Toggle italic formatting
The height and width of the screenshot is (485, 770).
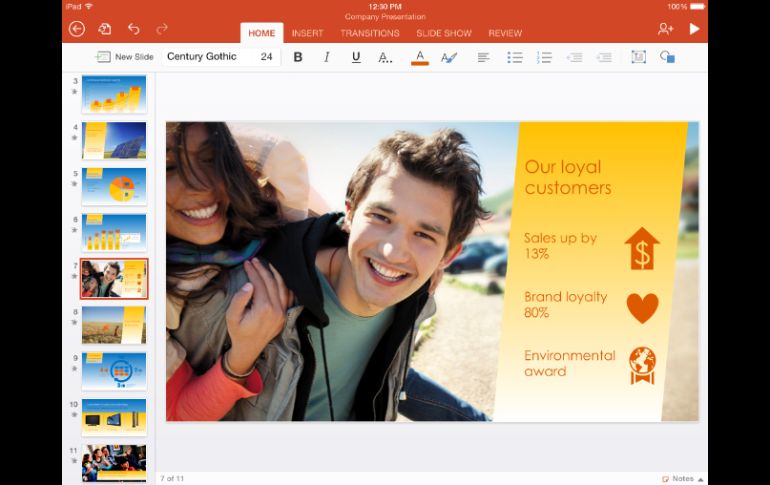pyautogui.click(x=326, y=57)
